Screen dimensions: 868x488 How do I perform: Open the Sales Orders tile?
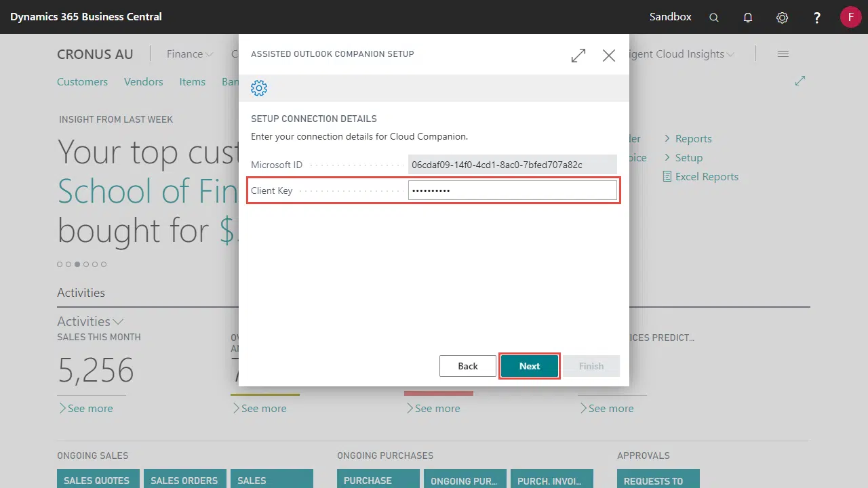pyautogui.click(x=185, y=479)
